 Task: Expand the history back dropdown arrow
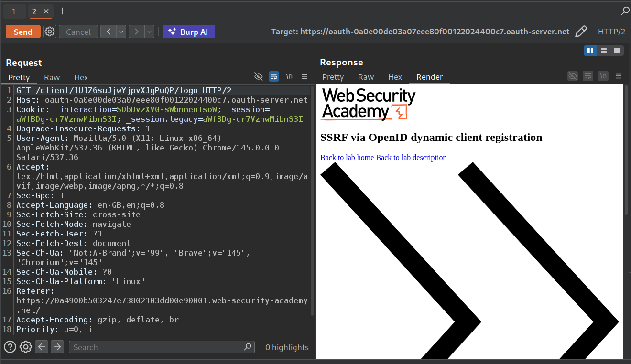[121, 32]
